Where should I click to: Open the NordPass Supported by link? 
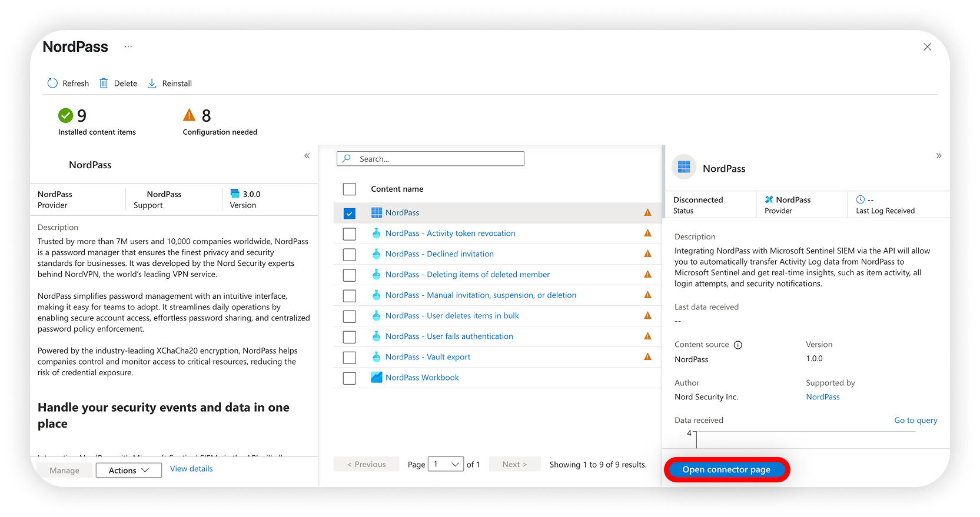click(823, 397)
